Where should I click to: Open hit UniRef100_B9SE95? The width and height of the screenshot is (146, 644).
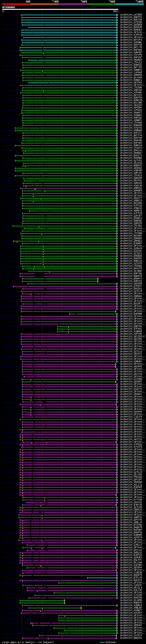point(131,27)
